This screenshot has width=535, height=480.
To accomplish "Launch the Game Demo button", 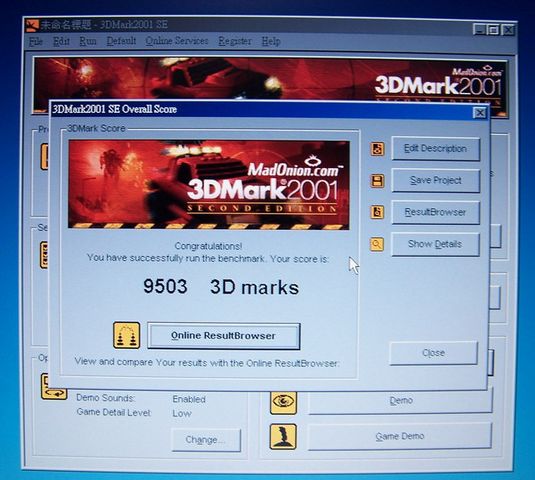I will (x=400, y=436).
